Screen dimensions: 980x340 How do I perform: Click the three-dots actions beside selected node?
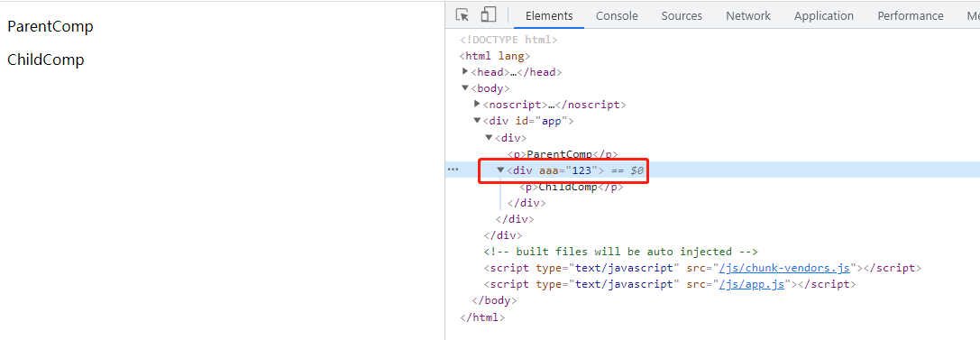(x=453, y=170)
